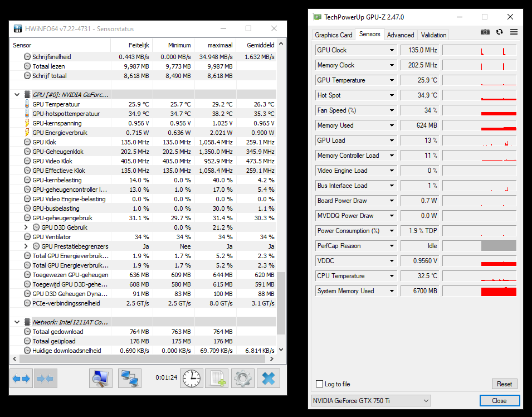Click the circle icon beside GPU Klok
Image resolution: width=532 pixels, height=417 pixels.
pos(27,142)
